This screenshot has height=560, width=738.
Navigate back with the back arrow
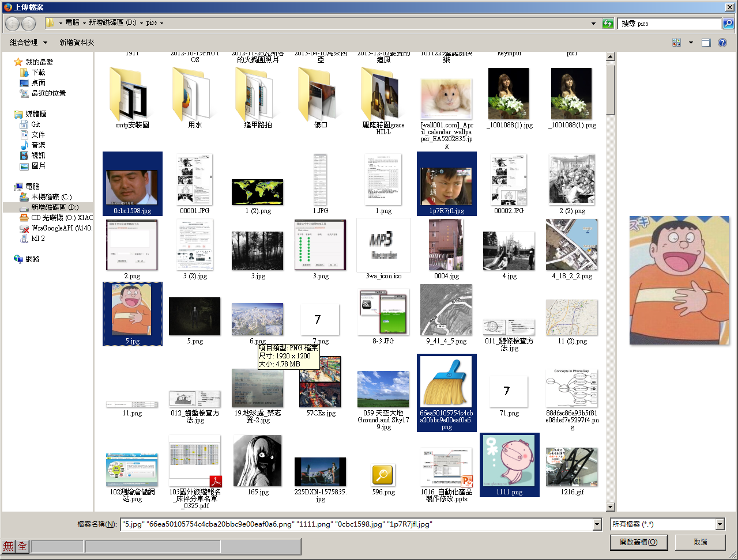(x=11, y=23)
